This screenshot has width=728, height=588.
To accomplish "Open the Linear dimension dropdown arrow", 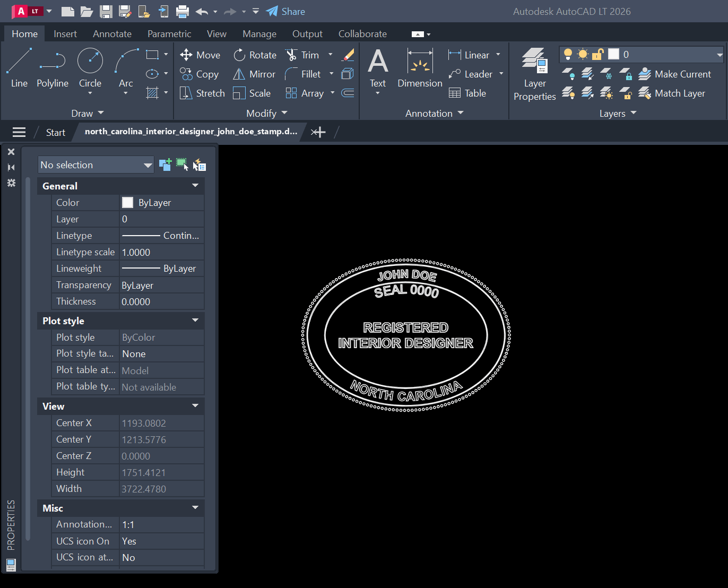I will click(498, 55).
